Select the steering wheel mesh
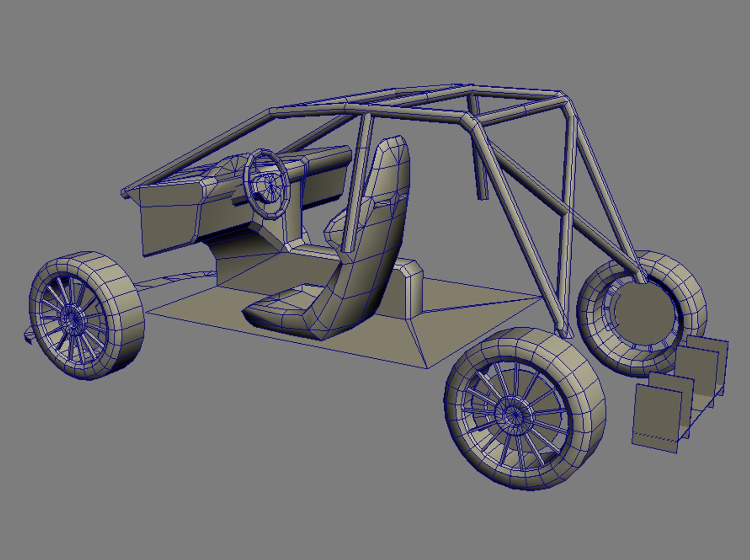Screen dimensions: 750x560 pyautogui.click(x=267, y=184)
